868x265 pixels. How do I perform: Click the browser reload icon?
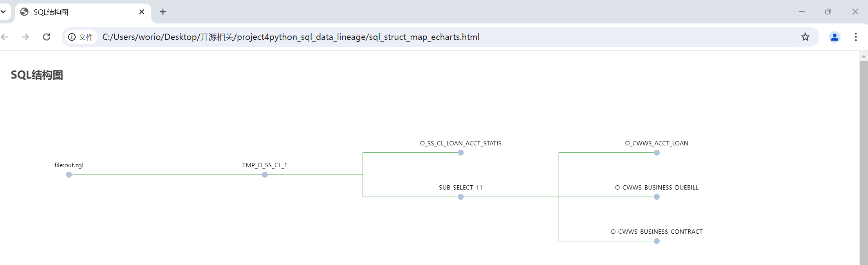click(47, 37)
